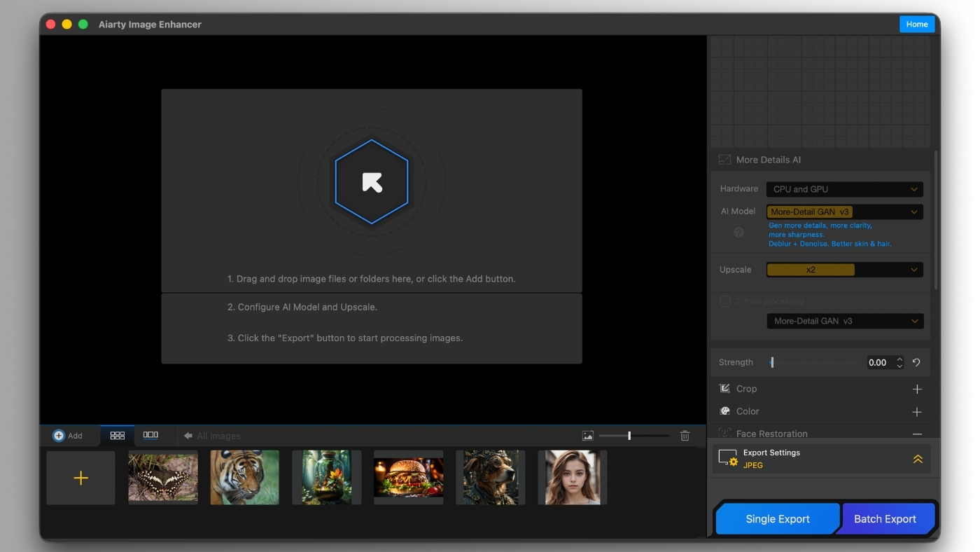The width and height of the screenshot is (980, 552).
Task: Open the Hardware CPU and GPU dropdown
Action: coord(845,189)
